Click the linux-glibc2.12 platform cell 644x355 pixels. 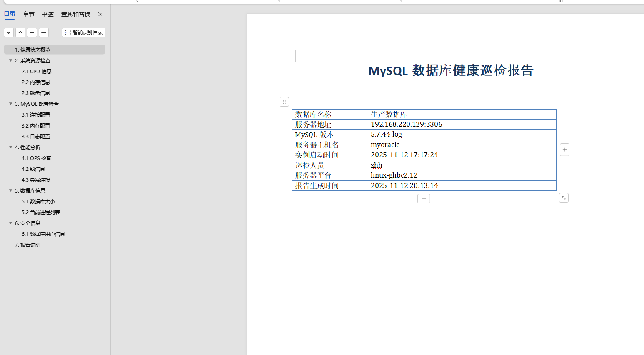(462, 175)
